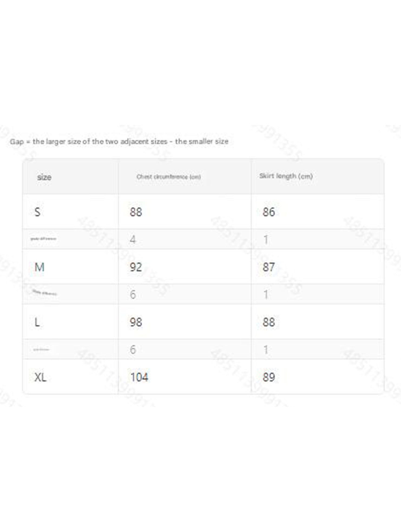Click the grade difference label below S row

point(43,239)
